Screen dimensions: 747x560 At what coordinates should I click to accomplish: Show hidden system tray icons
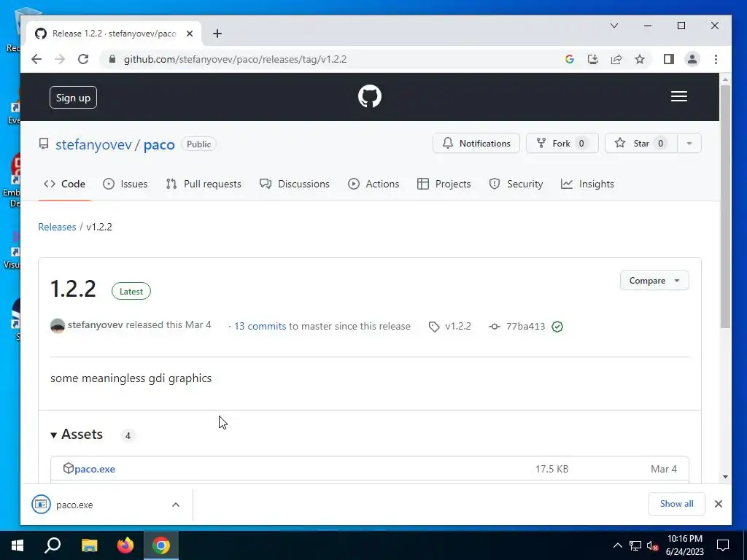click(617, 545)
